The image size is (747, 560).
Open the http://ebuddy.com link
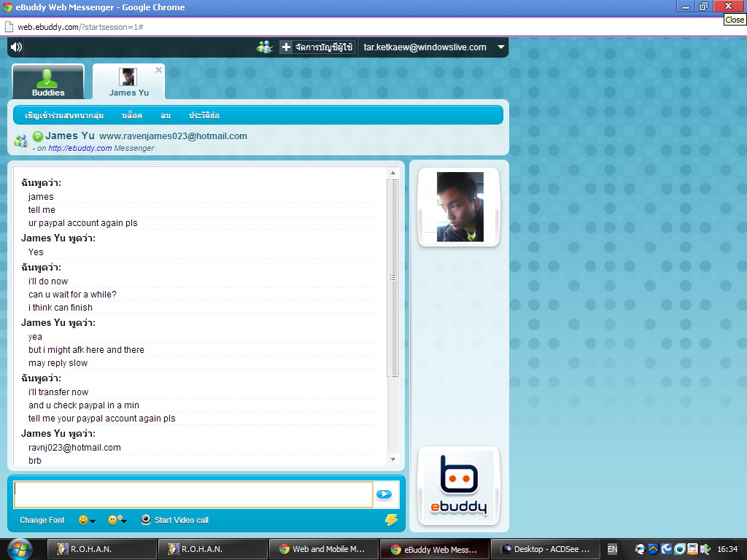80,148
